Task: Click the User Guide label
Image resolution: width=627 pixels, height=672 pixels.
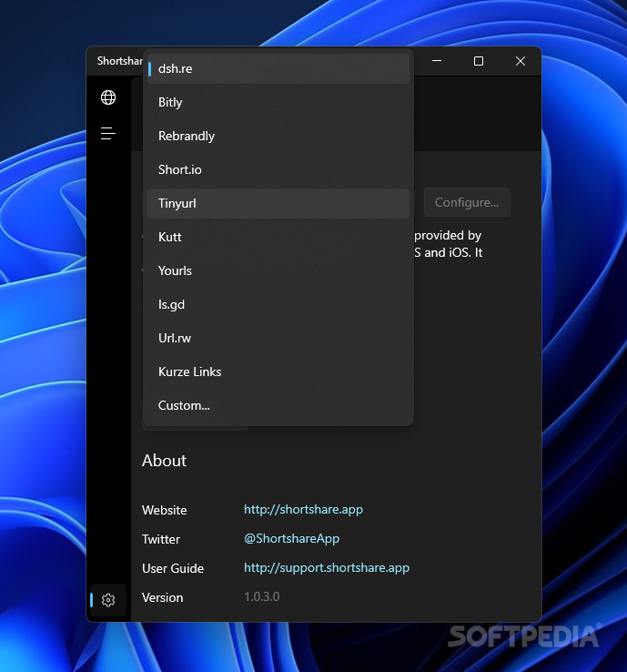Action: point(173,568)
